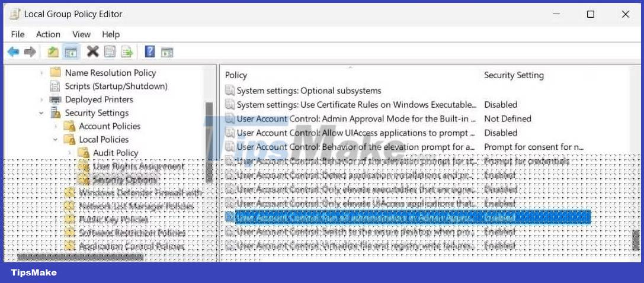Click icon beside Optional subsystems policy
Screen dimensions: 644x283
point(230,91)
